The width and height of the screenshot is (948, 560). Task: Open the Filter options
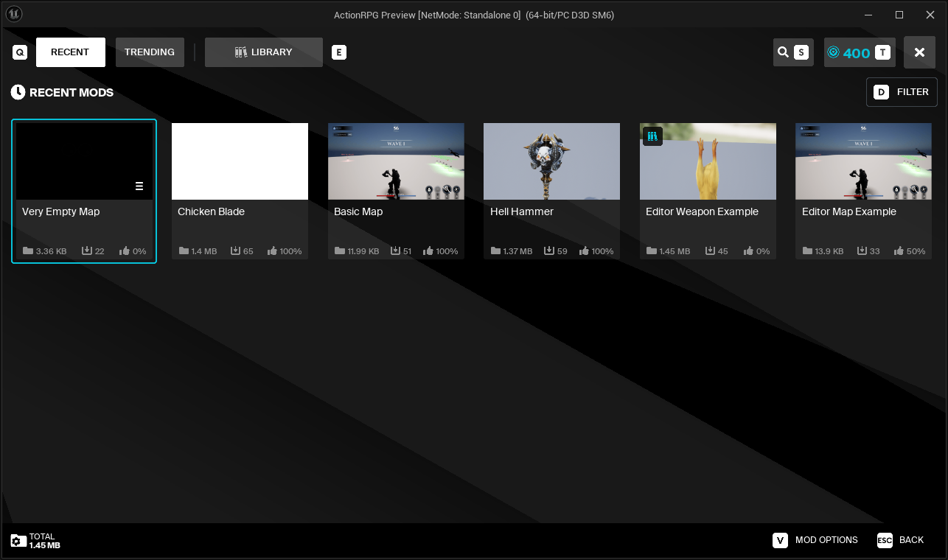pyautogui.click(x=901, y=92)
